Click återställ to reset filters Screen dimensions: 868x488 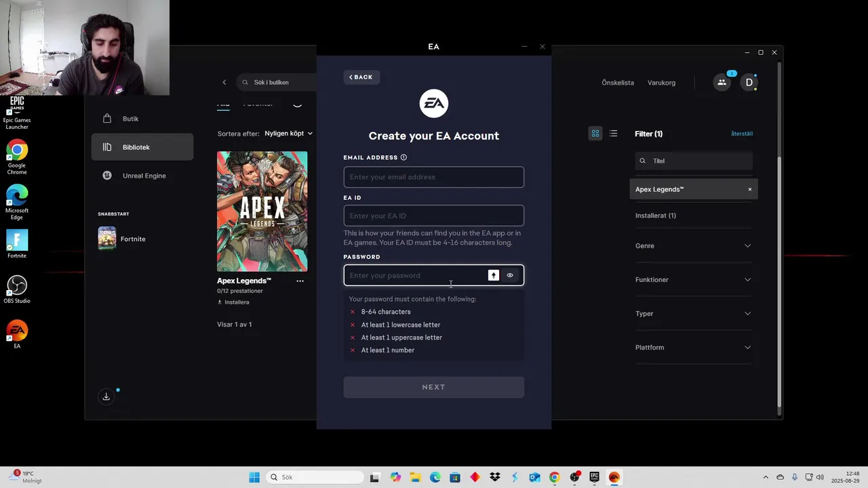point(742,134)
